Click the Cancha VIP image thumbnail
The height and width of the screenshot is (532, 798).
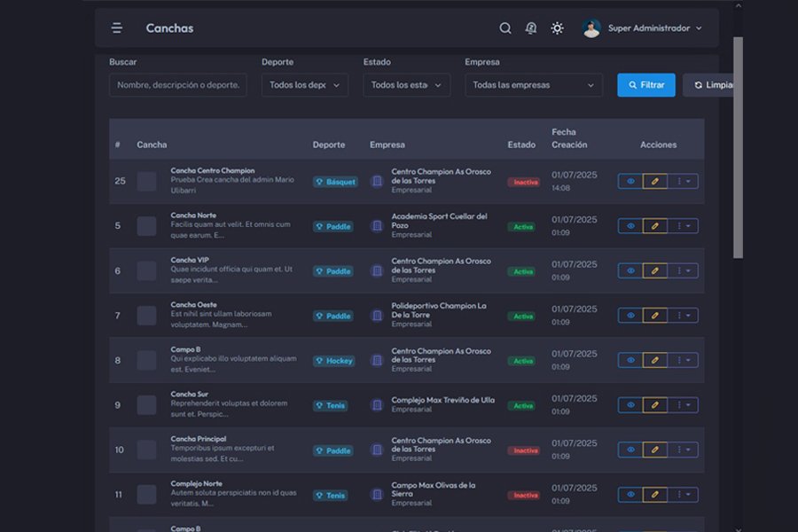pos(146,271)
